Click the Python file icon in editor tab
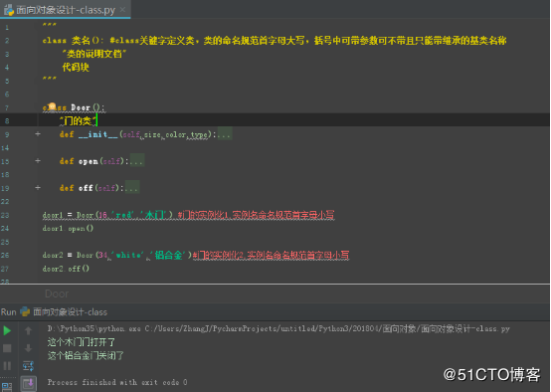This screenshot has height=392, width=551. (9, 10)
